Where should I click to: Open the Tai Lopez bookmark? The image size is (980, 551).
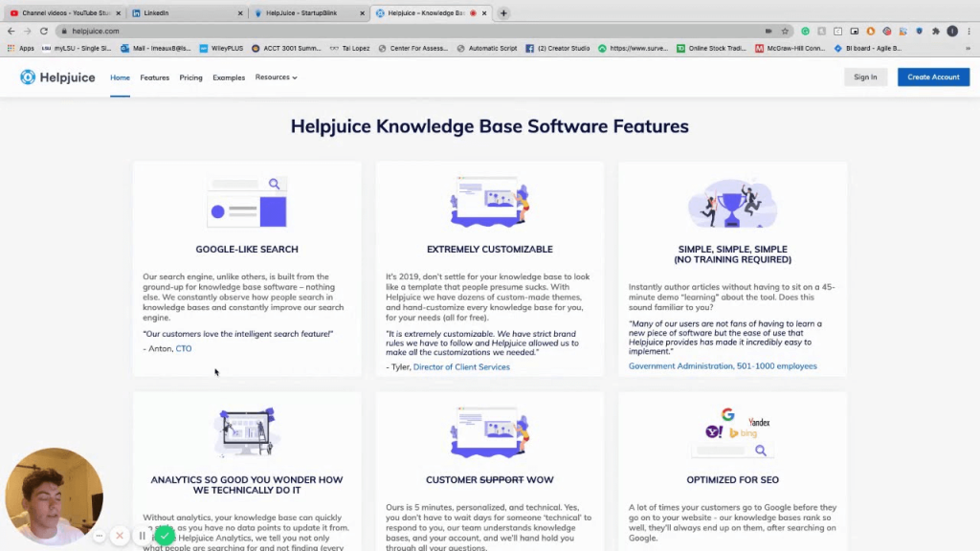[350, 48]
